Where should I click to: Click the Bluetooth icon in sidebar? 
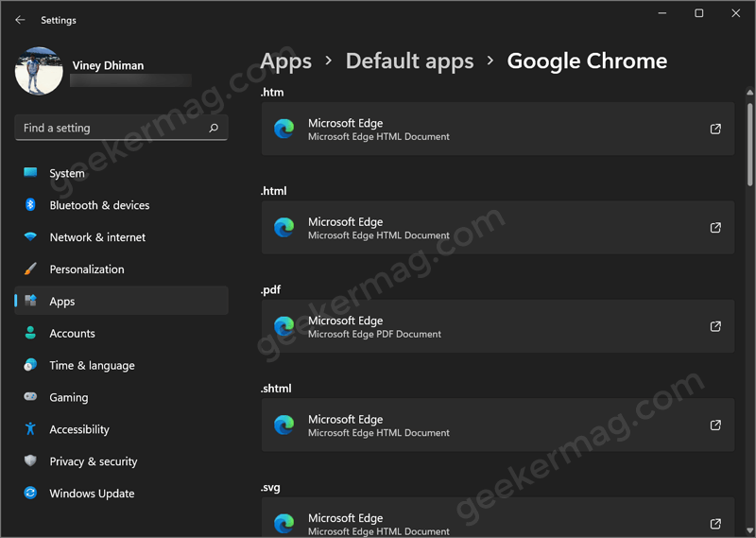click(30, 204)
